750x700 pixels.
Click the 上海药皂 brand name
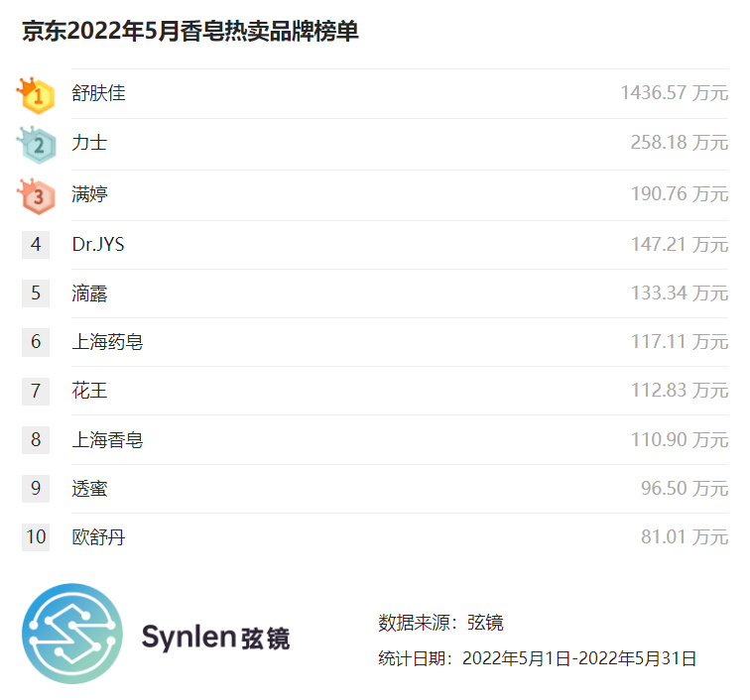107,342
